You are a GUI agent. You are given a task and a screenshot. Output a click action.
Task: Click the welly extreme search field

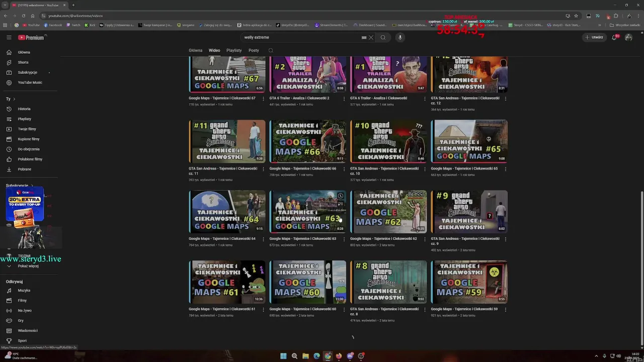(x=301, y=37)
